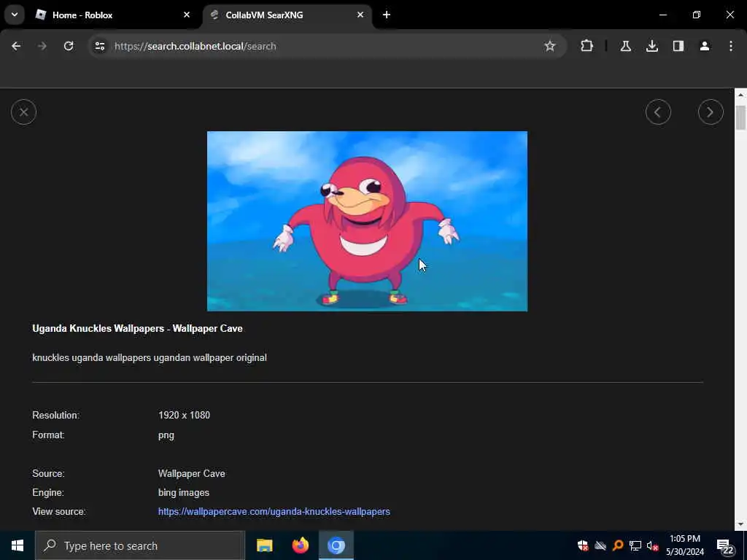Open the Extensions puzzle menu
747x560 pixels.
click(x=587, y=46)
